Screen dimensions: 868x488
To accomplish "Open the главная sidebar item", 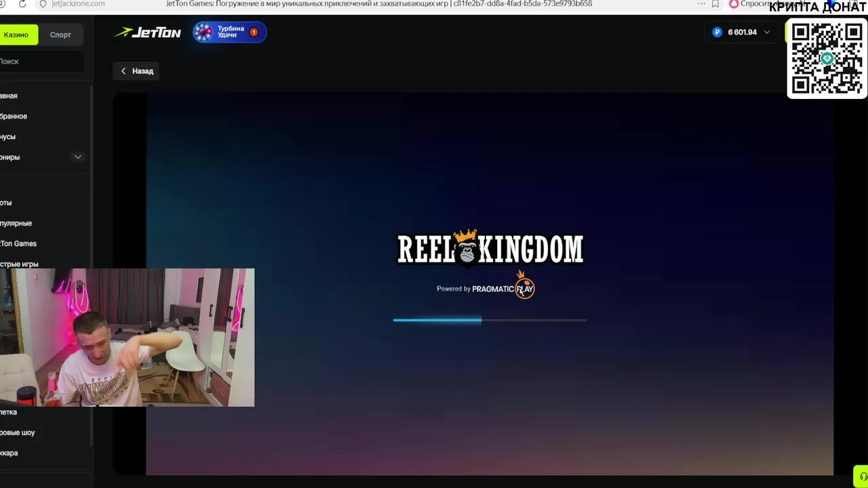I will tap(9, 96).
